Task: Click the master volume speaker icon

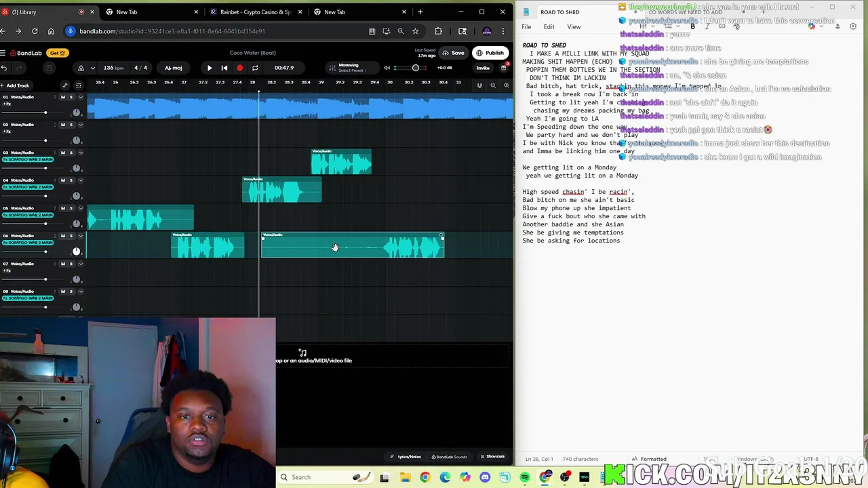Action: click(x=387, y=68)
